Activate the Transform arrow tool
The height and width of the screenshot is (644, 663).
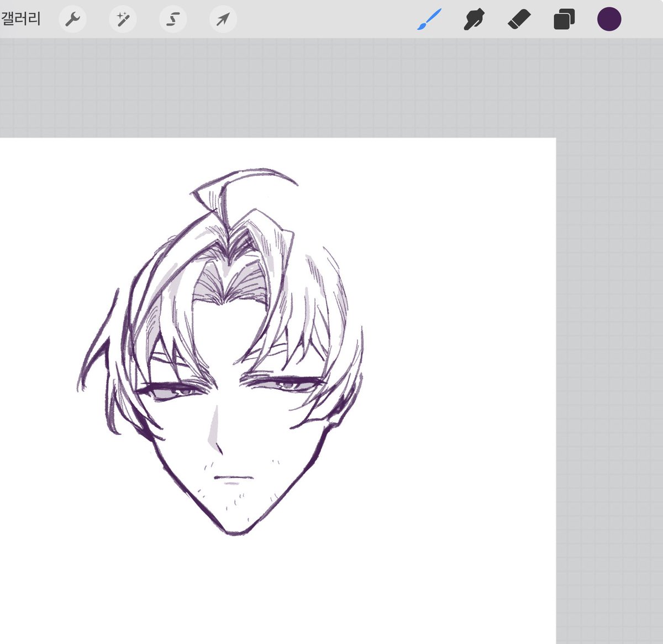(x=223, y=19)
